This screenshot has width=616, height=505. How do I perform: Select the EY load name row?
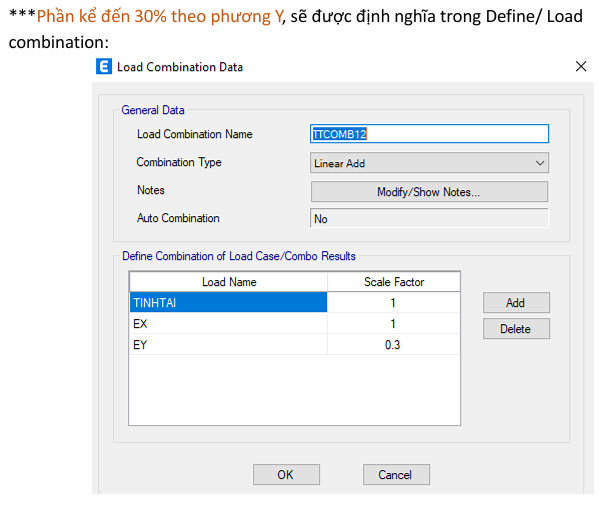229,344
